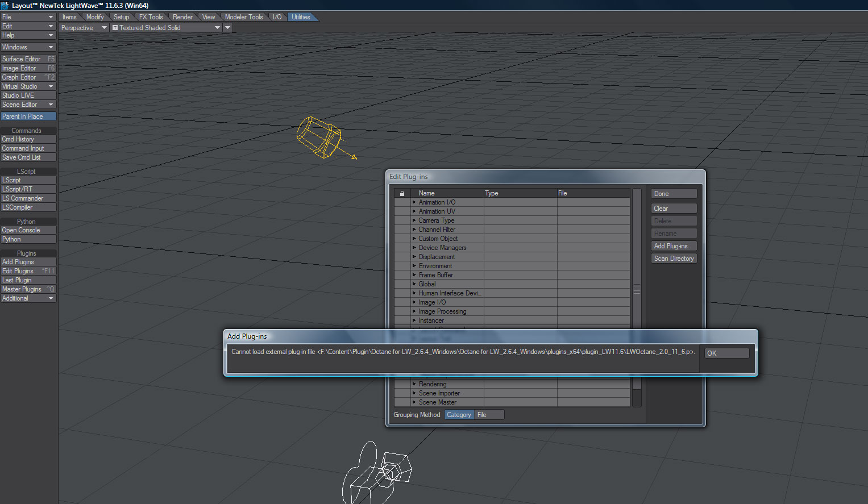The width and height of the screenshot is (868, 504).
Task: Click the Scan Directory button
Action: coord(674,259)
